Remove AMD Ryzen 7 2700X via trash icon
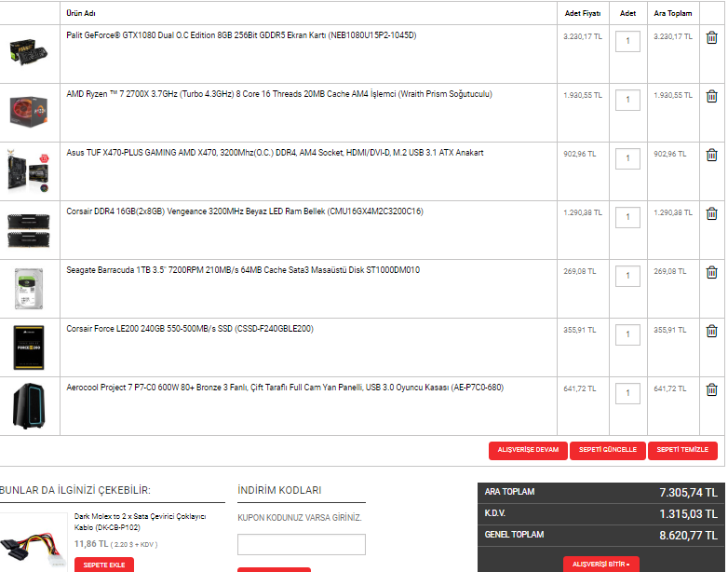Screen dimensions: 728x572 point(711,96)
